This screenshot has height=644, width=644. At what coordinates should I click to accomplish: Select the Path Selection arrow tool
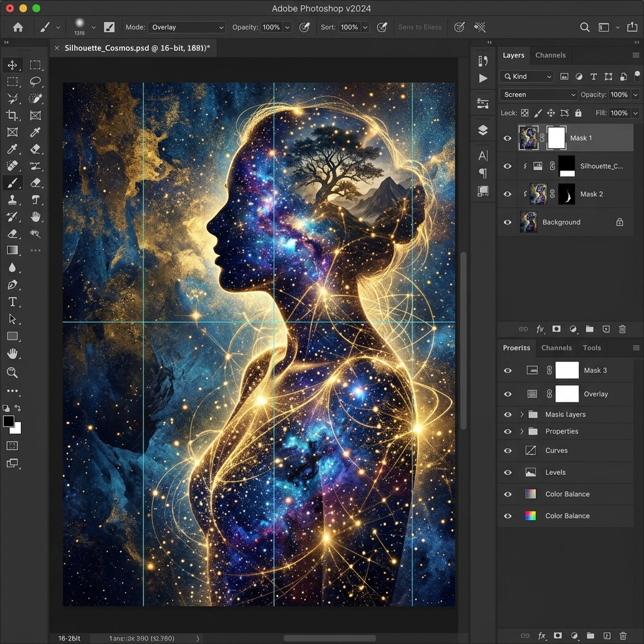[13, 319]
